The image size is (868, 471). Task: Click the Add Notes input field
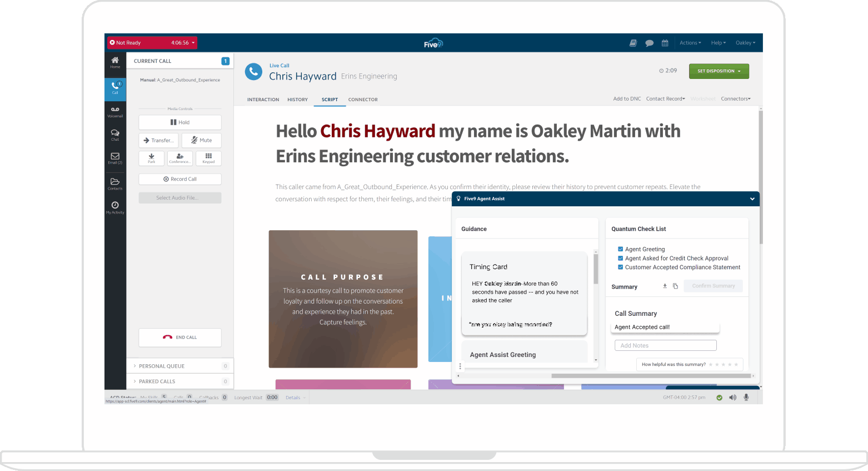coord(665,345)
